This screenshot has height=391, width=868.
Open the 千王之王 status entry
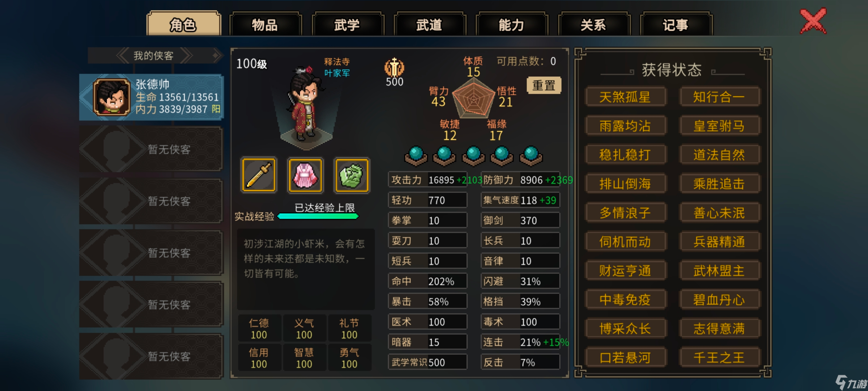pos(719,358)
